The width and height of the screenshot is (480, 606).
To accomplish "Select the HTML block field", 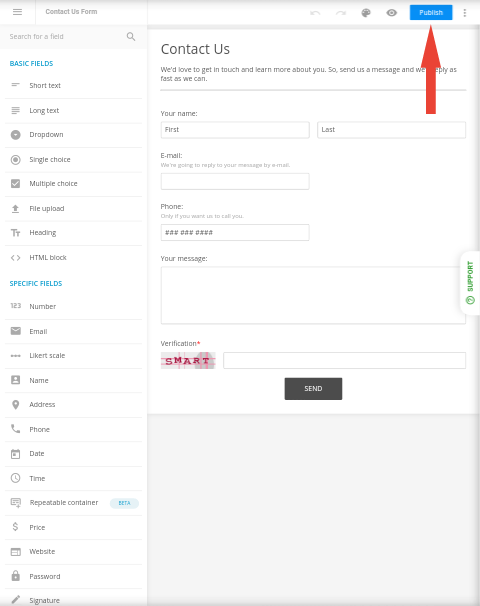I will (73, 257).
